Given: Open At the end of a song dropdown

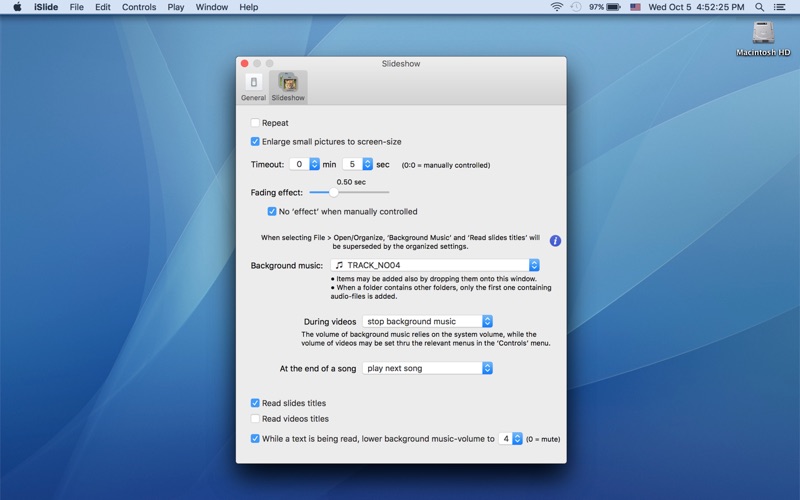Looking at the screenshot, I should [x=428, y=368].
